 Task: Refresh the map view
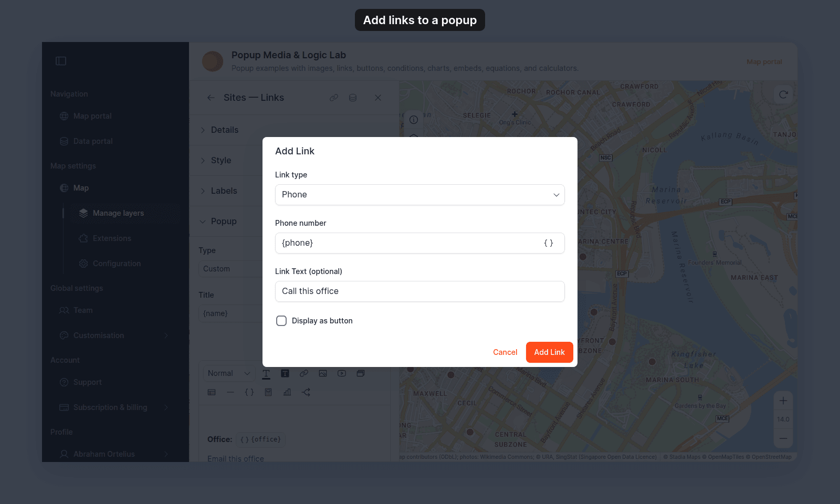tap(783, 94)
